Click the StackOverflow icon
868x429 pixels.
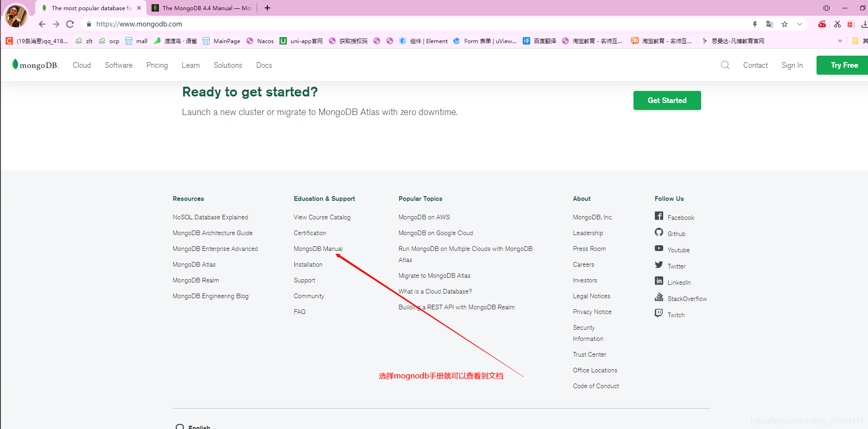click(659, 297)
